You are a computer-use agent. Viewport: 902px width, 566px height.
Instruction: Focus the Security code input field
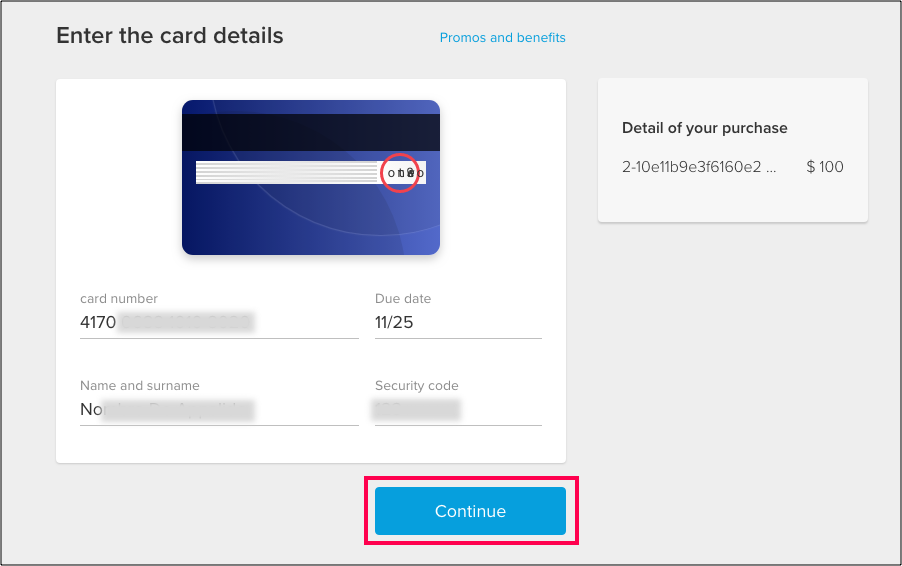point(458,409)
